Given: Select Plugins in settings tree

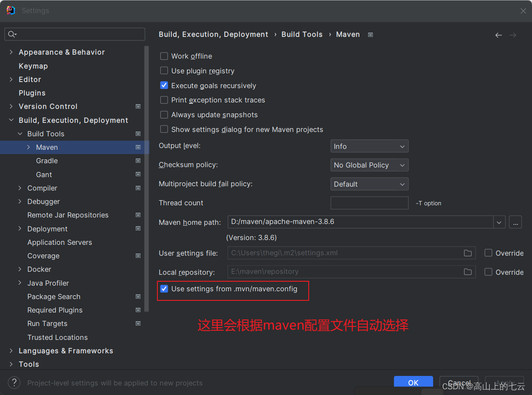Looking at the screenshot, I should pyautogui.click(x=32, y=93).
